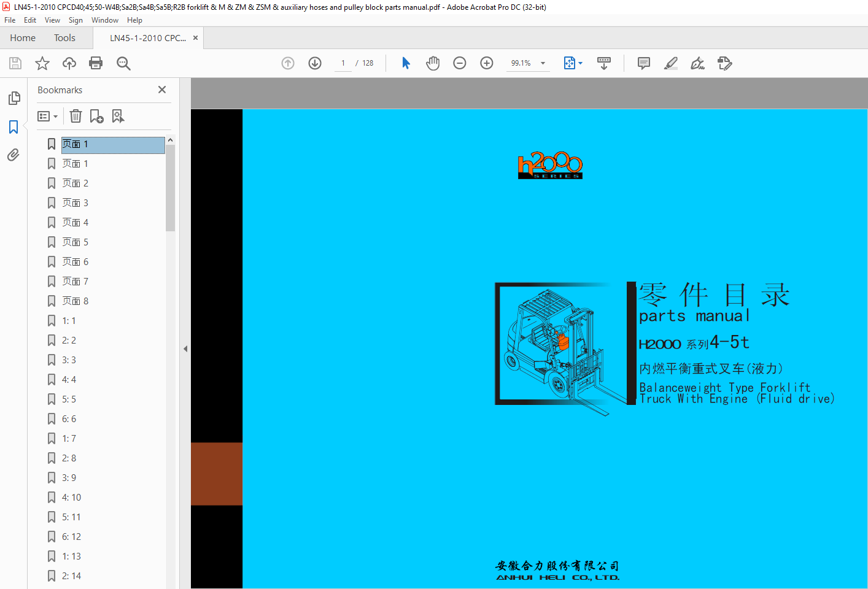The image size is (868, 589).
Task: Jump to bookmark 5: 11
Action: (x=71, y=517)
